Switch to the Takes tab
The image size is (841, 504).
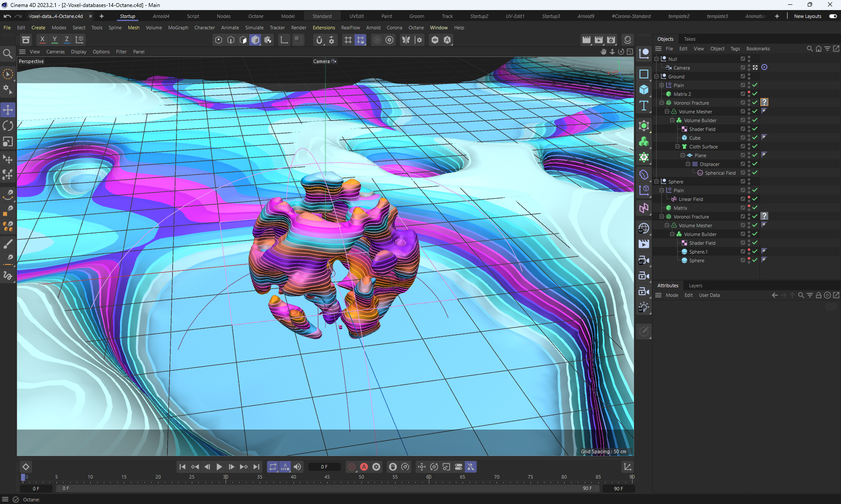coord(689,39)
